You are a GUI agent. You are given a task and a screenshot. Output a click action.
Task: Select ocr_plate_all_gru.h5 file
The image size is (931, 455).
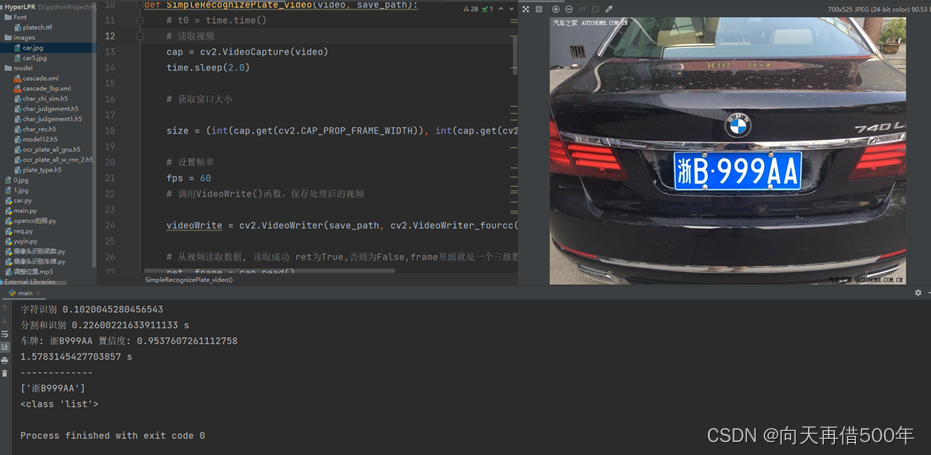(47, 150)
